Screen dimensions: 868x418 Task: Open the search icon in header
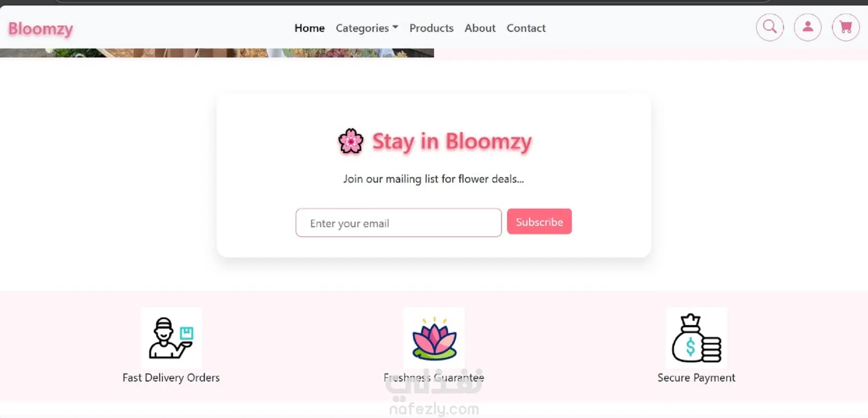click(x=770, y=27)
